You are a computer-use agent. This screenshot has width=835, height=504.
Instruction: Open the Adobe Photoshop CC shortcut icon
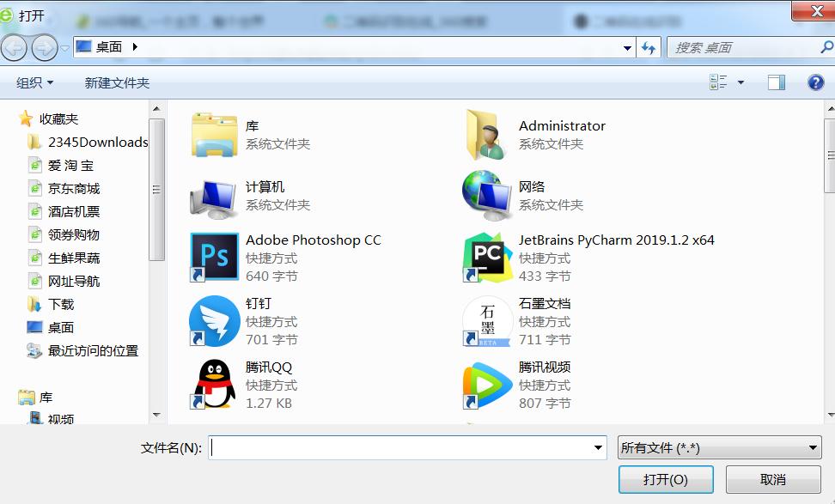(214, 257)
